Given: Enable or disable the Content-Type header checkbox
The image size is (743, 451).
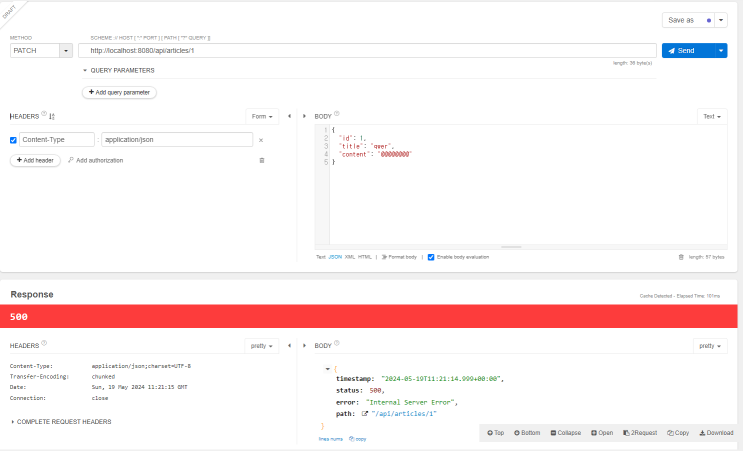Looking at the screenshot, I should pos(13,141).
